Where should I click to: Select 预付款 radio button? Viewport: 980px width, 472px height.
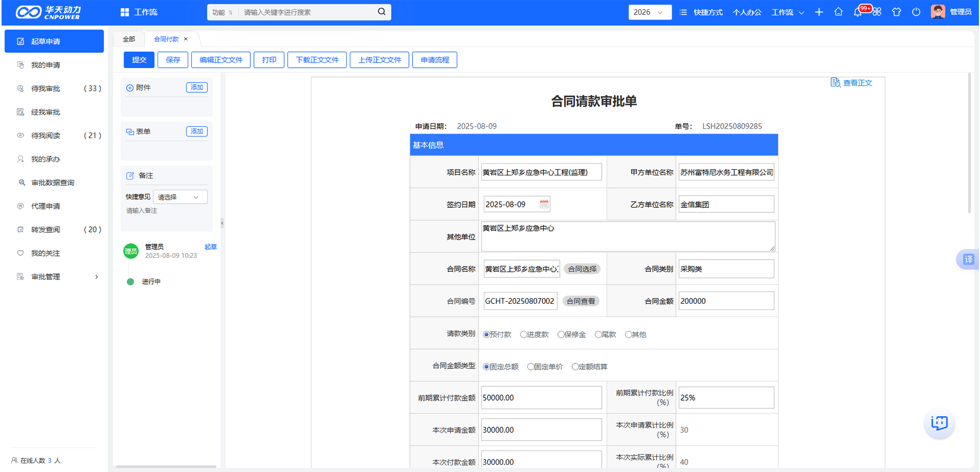coord(486,335)
